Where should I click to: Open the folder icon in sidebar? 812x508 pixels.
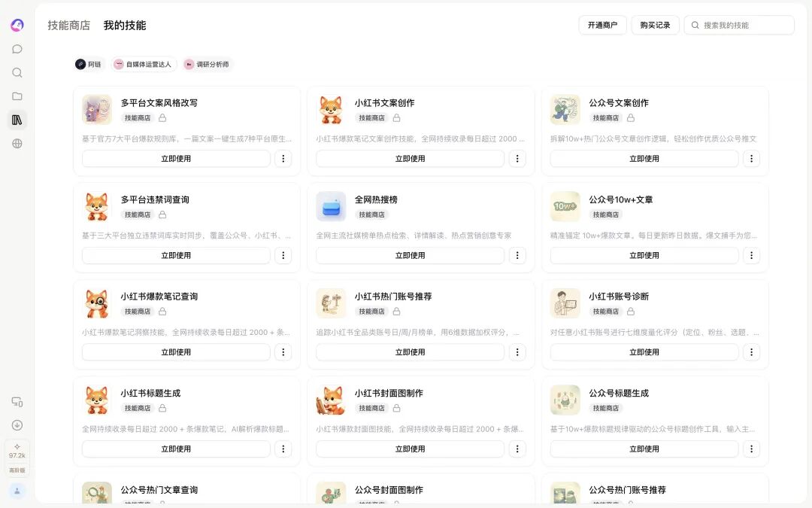pyautogui.click(x=17, y=96)
